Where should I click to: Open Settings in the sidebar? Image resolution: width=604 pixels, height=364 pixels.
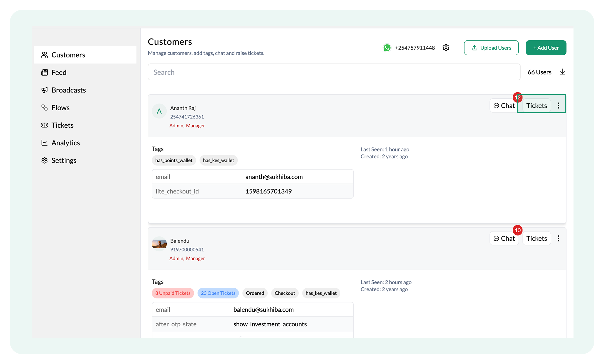(x=64, y=161)
